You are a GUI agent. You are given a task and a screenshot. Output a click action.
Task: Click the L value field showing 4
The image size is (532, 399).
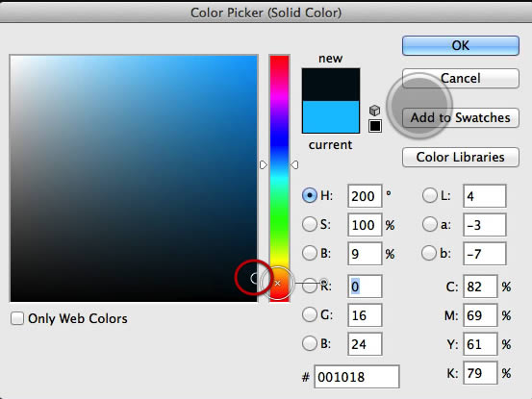pos(485,196)
